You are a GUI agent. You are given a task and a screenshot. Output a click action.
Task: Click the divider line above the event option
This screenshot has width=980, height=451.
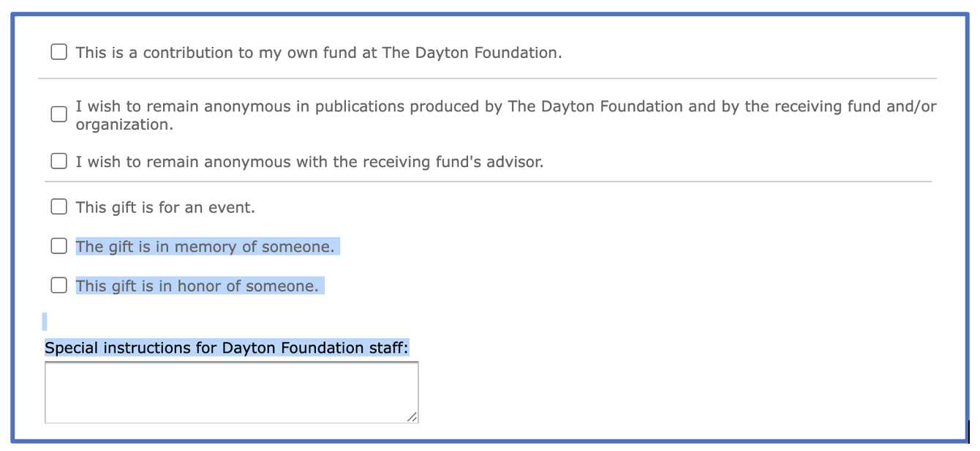[487, 182]
